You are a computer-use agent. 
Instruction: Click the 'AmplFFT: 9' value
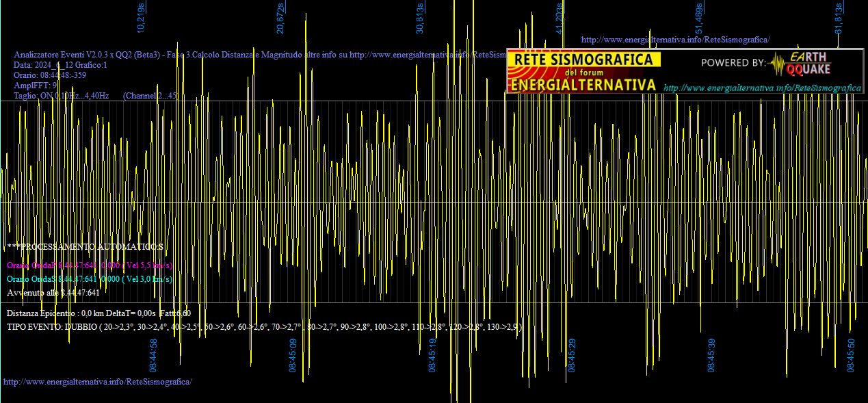(x=36, y=86)
